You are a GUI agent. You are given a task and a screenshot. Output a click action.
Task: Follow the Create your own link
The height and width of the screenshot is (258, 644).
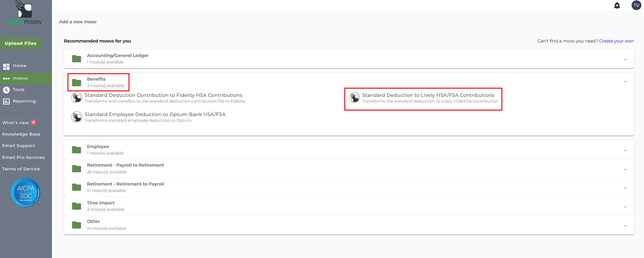click(616, 41)
